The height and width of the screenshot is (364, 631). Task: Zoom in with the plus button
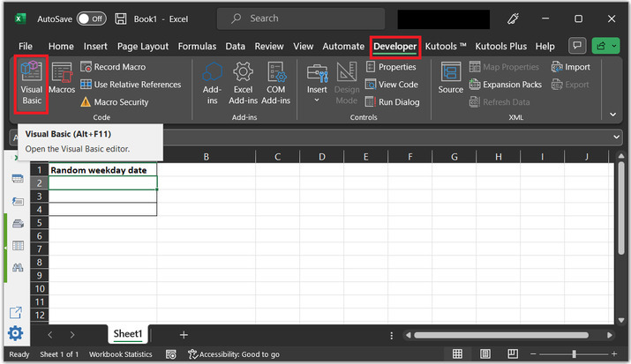614,354
